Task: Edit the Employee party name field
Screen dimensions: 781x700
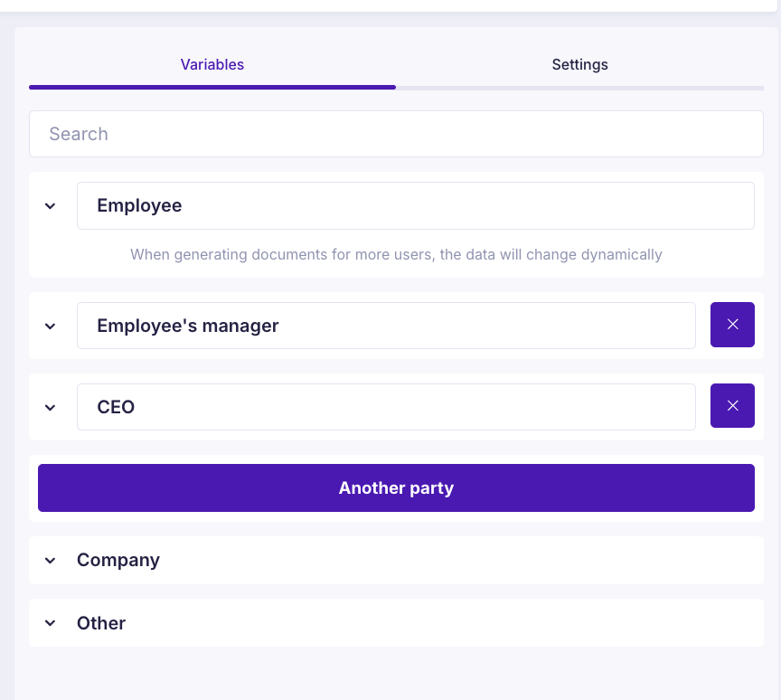Action: [415, 205]
